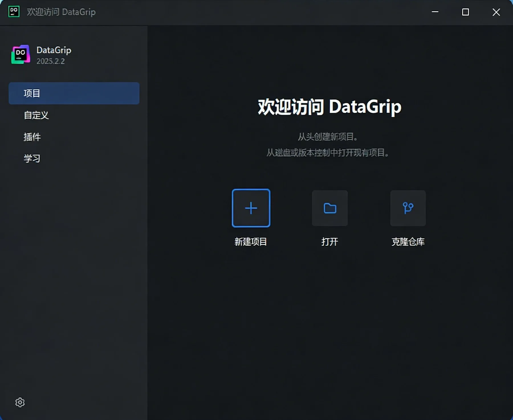The height and width of the screenshot is (420, 513).
Task: Minimize the DataGrip welcome window
Action: point(435,12)
